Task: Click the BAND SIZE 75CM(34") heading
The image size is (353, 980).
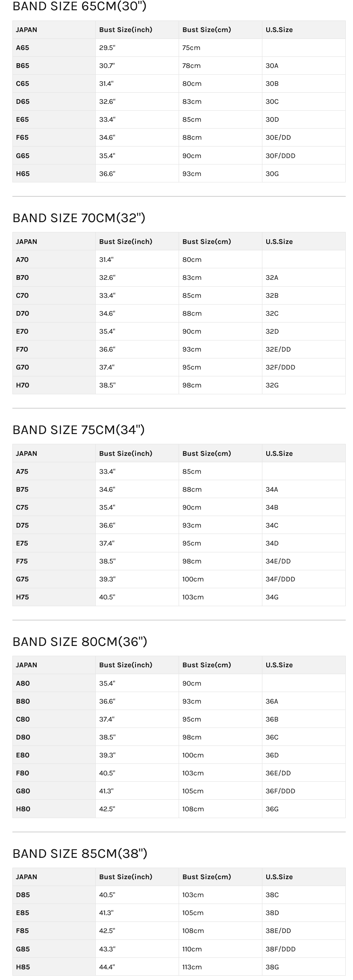Action: (x=79, y=430)
